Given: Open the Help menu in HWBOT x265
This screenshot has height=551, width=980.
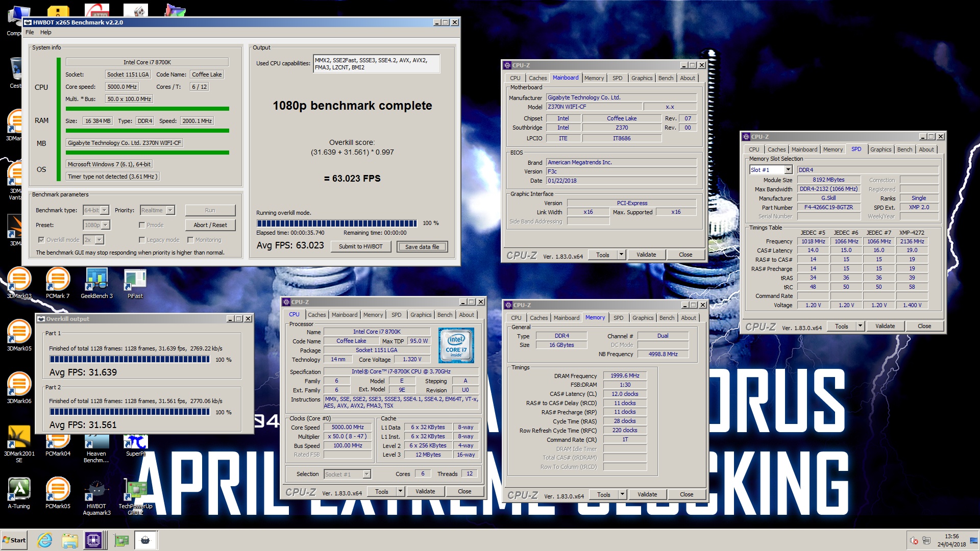Looking at the screenshot, I should pos(46,32).
